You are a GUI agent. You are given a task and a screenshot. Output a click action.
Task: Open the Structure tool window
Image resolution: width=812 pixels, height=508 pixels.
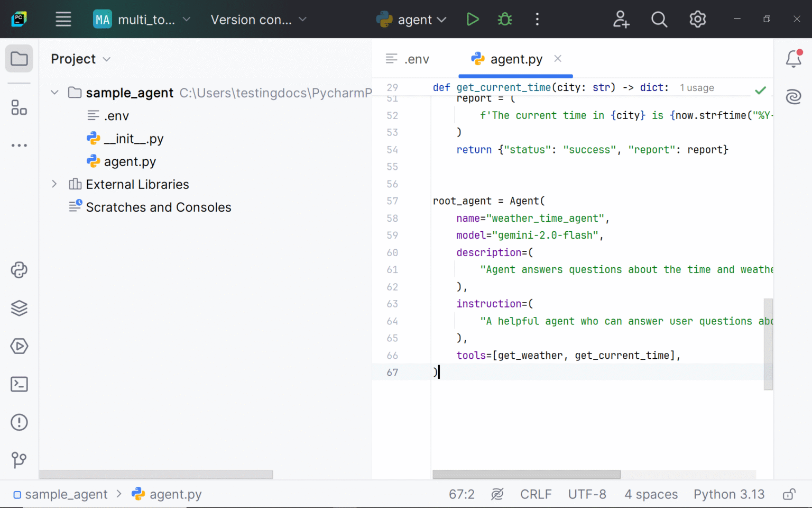coord(19,107)
